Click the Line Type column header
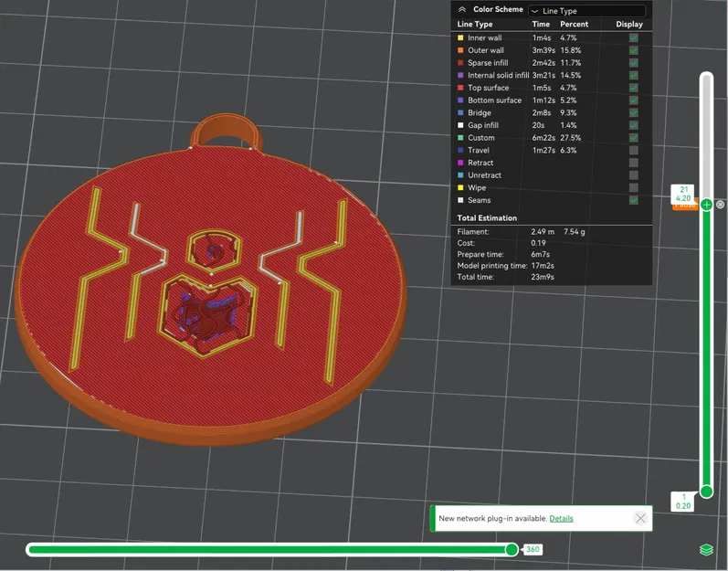 474,24
